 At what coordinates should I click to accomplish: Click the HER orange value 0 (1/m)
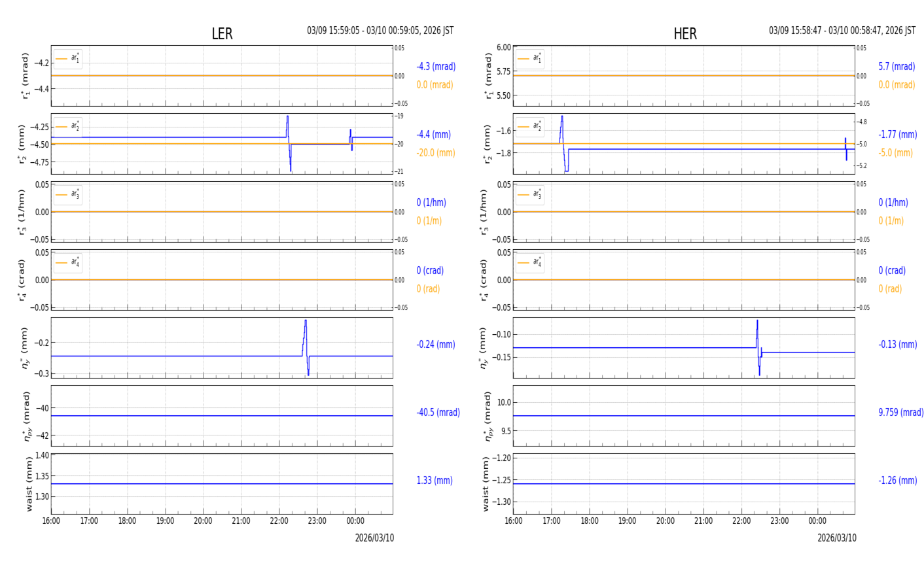pos(891,221)
